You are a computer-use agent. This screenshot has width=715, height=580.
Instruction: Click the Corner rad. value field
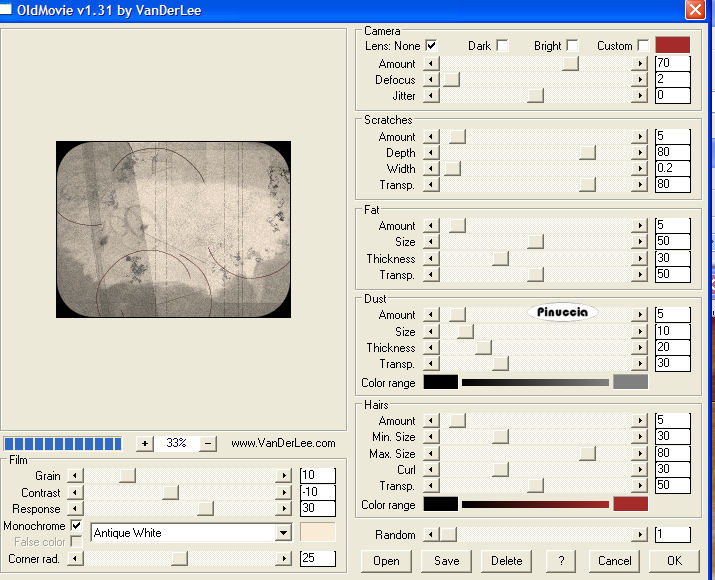(x=317, y=558)
